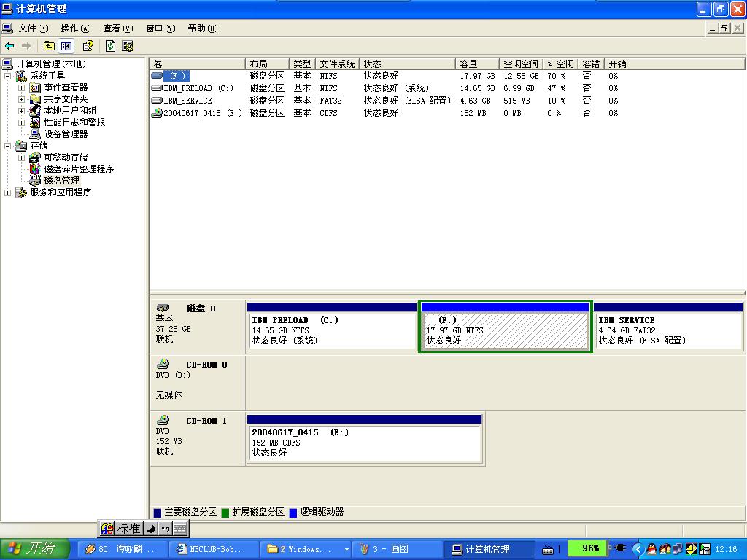
Task: Expand the 服务和应用程序 tree node
Action: pos(8,192)
